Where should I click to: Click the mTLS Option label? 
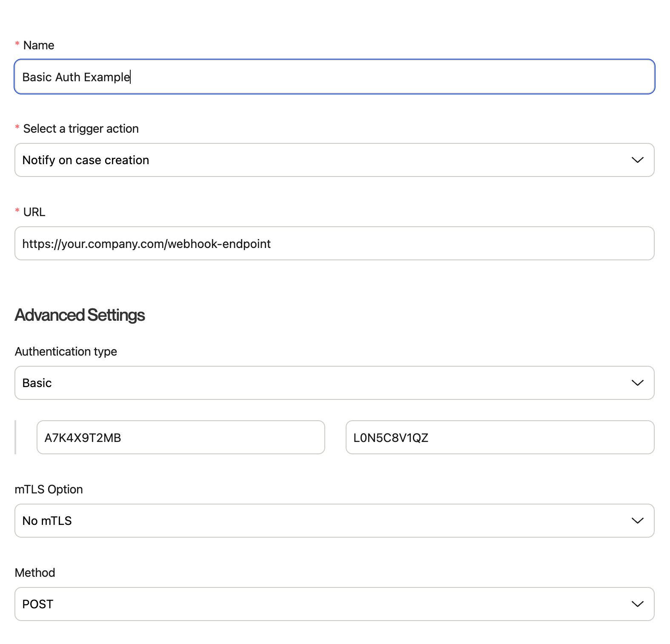(x=49, y=490)
